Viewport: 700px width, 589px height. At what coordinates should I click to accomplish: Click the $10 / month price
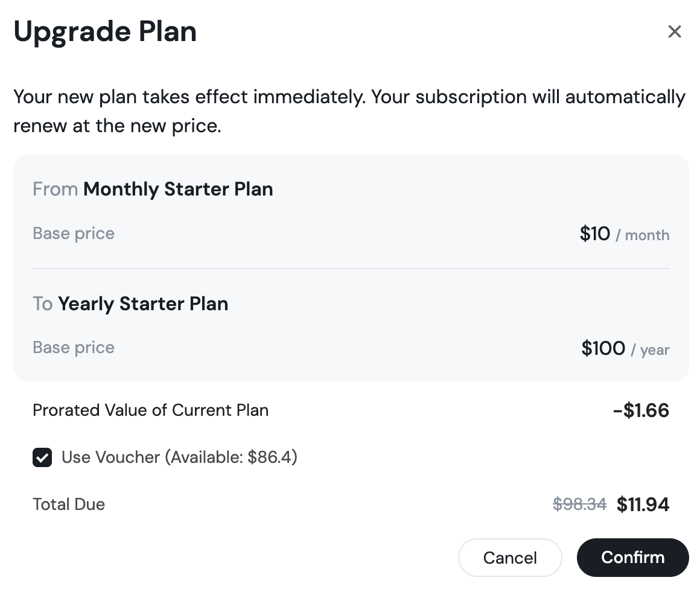coord(624,234)
